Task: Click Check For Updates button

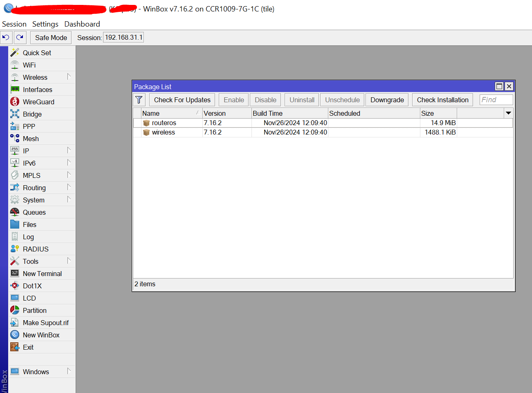Action: tap(182, 100)
